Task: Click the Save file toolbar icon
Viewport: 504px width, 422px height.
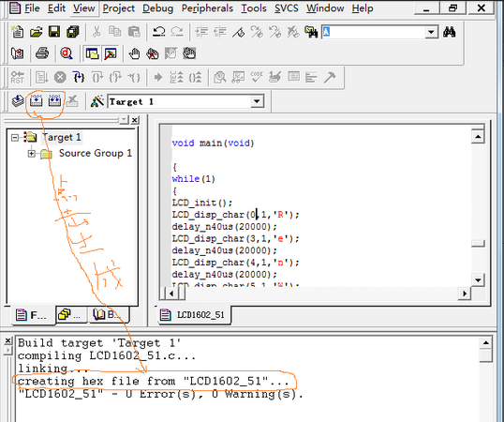Action: [x=54, y=32]
